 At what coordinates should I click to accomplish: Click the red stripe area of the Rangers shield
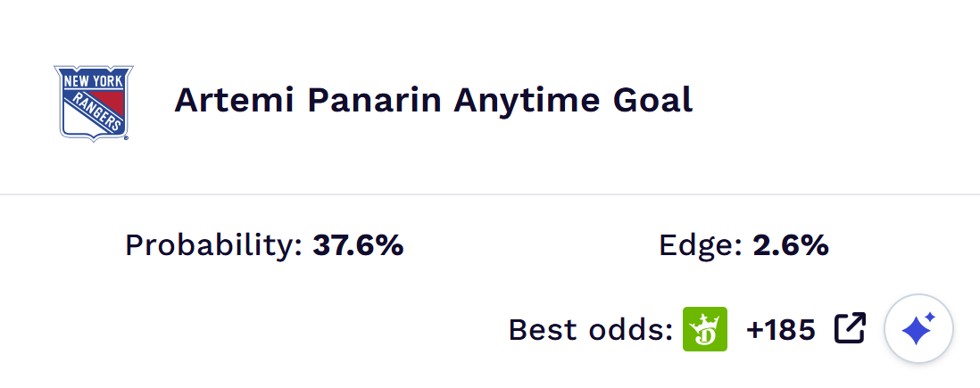(x=112, y=100)
